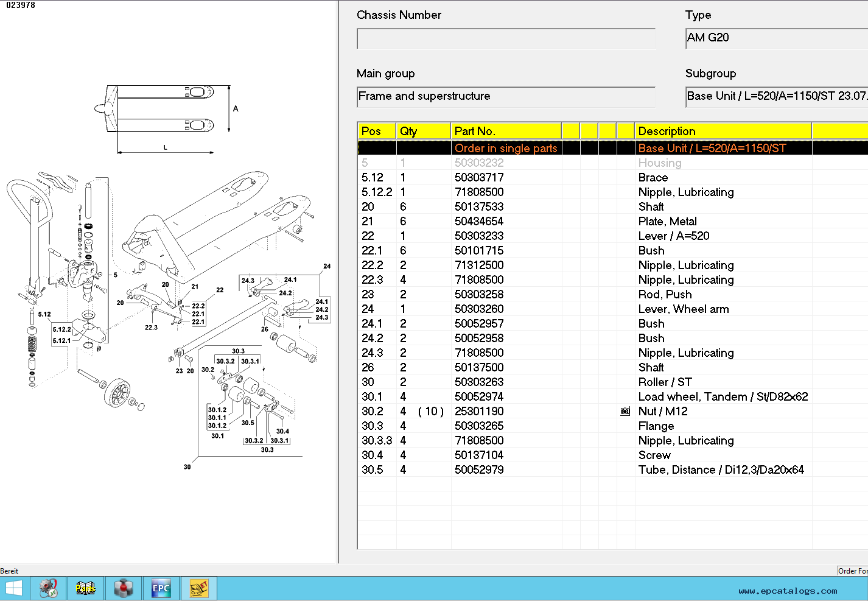Screen dimensions: 868x601
Task: Click the www.epcatalogs.com link
Action: (x=788, y=591)
